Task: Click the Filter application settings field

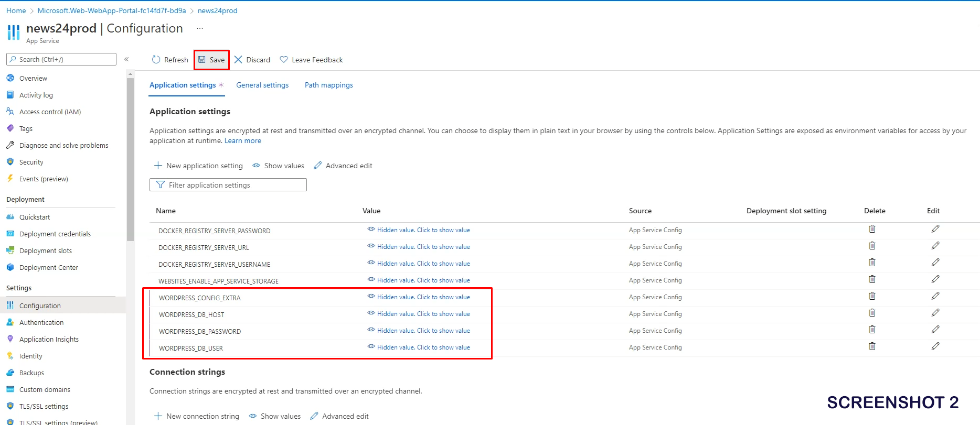Action: pos(228,185)
